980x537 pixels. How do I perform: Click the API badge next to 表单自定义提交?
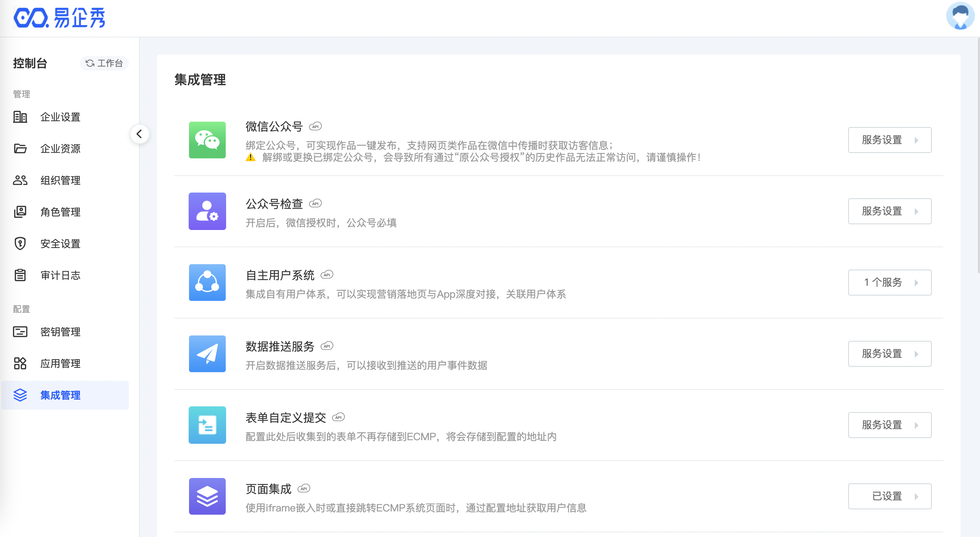pos(338,417)
